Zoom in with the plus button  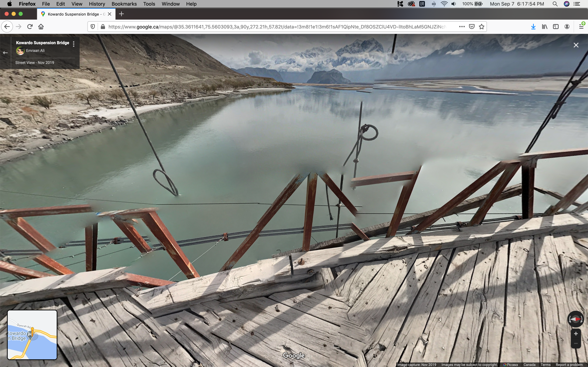tap(576, 334)
